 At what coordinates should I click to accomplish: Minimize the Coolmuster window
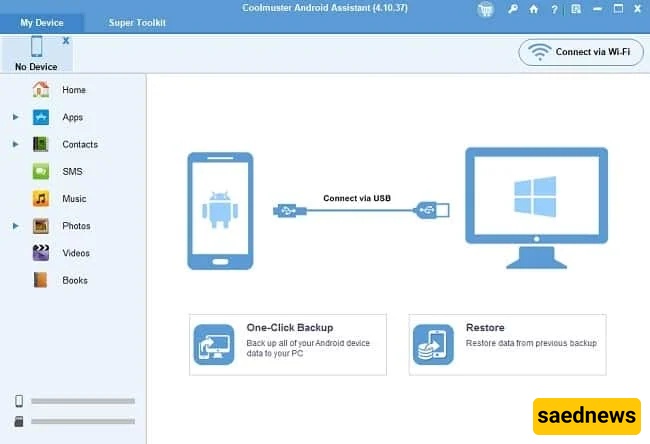(597, 9)
